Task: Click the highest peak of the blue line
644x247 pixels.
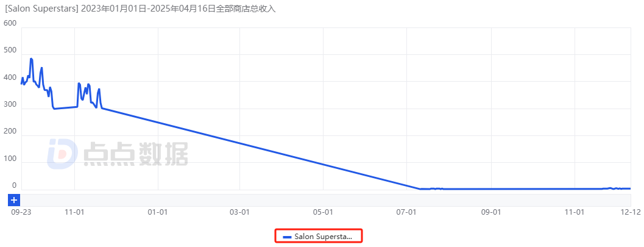Action: tap(31, 59)
